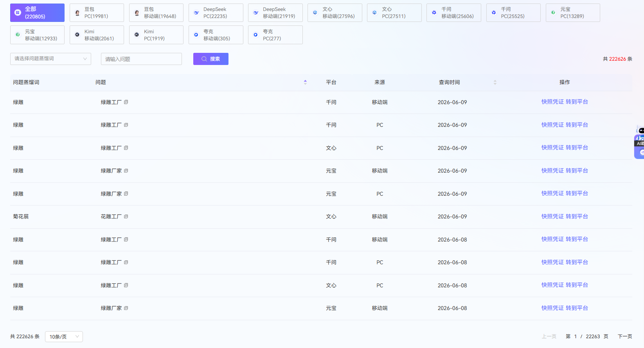Copy 绿雕工厂 question in 千问 PC 2026-06-08 row
This screenshot has height=348, width=644.
126,262
